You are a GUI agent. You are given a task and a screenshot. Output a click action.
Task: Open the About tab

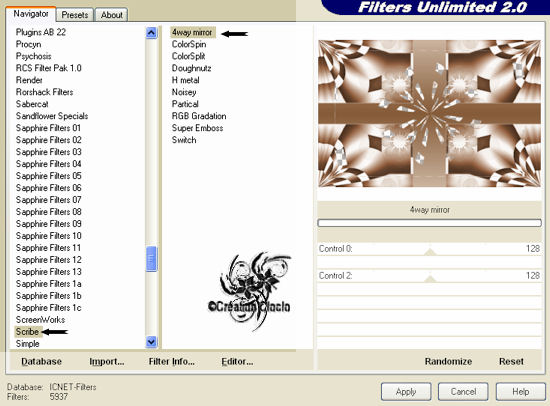(112, 15)
